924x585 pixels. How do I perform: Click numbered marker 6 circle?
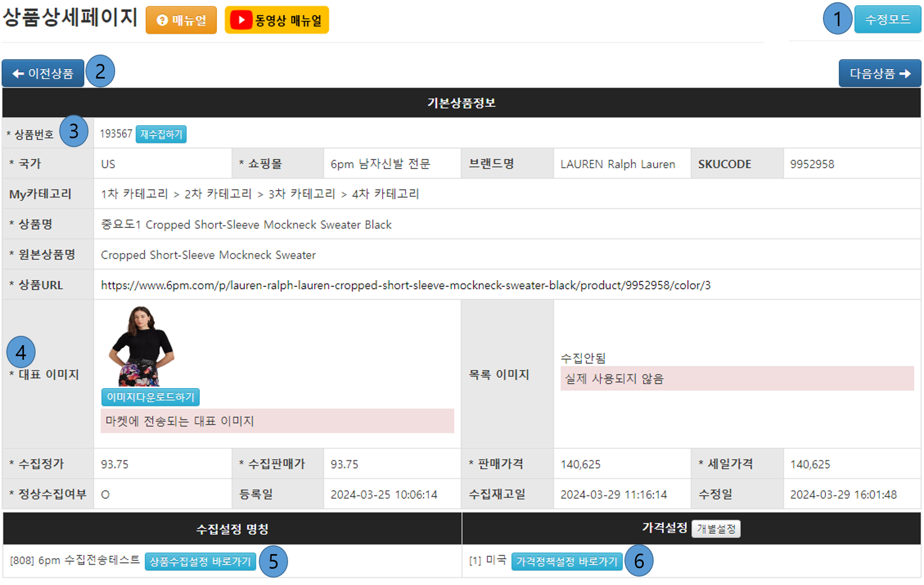tap(639, 561)
